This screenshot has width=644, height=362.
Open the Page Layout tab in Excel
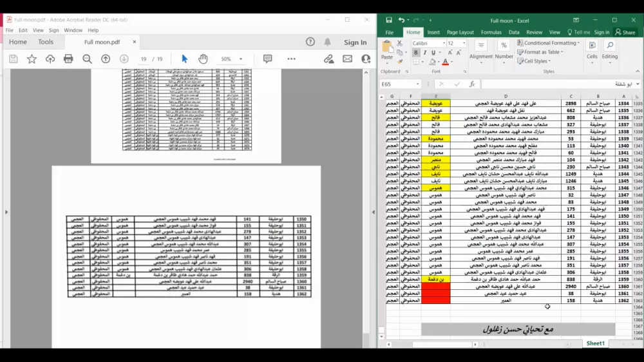(460, 32)
